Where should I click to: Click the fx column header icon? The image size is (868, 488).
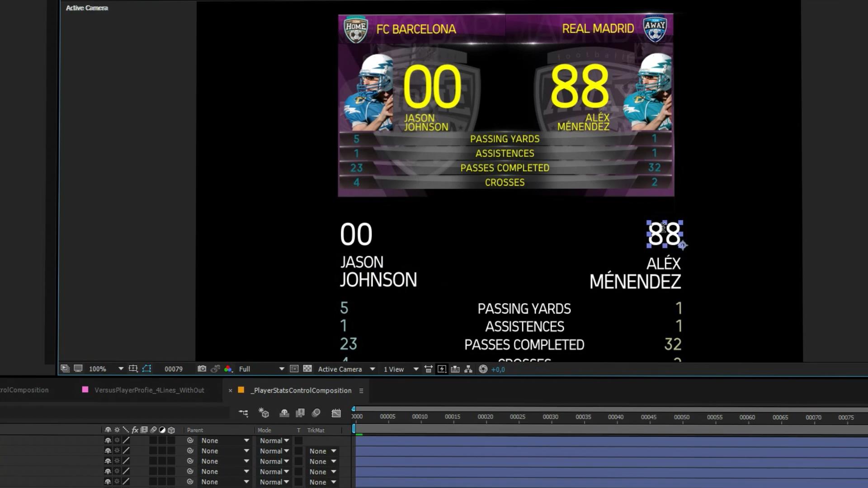click(x=135, y=430)
